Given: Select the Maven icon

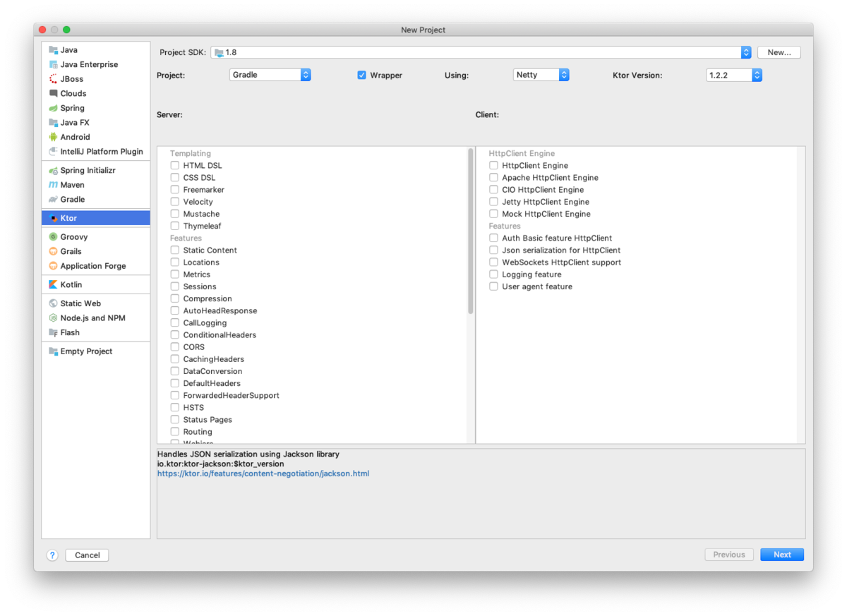Looking at the screenshot, I should point(53,185).
